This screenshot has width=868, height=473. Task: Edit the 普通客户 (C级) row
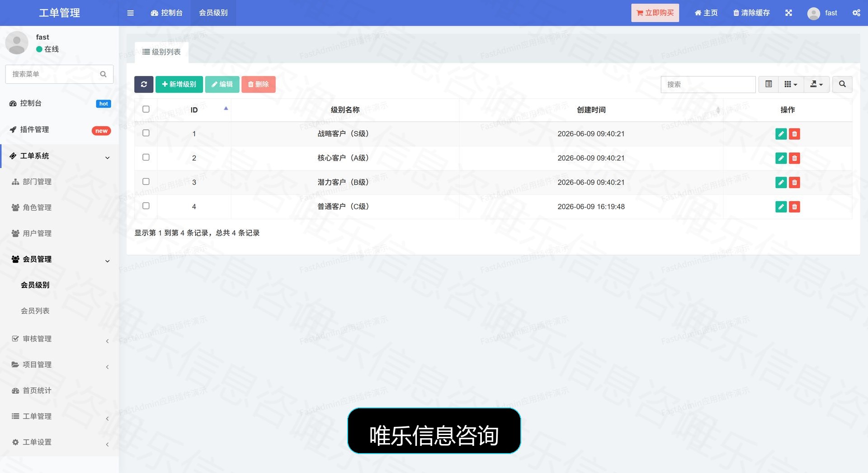pyautogui.click(x=781, y=207)
